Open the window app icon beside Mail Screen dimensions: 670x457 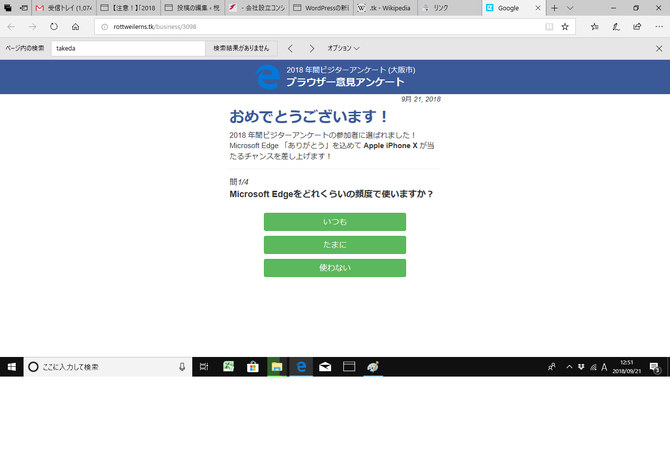coord(349,367)
